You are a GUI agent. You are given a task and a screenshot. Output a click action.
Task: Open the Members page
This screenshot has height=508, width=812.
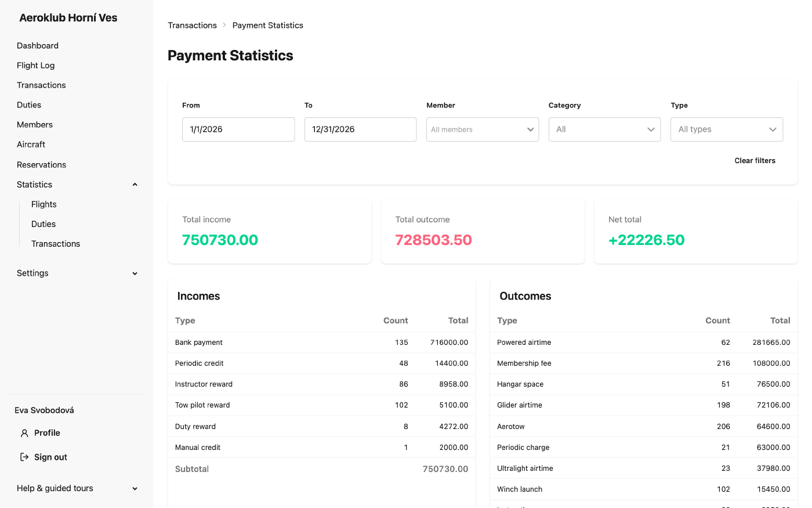35,125
